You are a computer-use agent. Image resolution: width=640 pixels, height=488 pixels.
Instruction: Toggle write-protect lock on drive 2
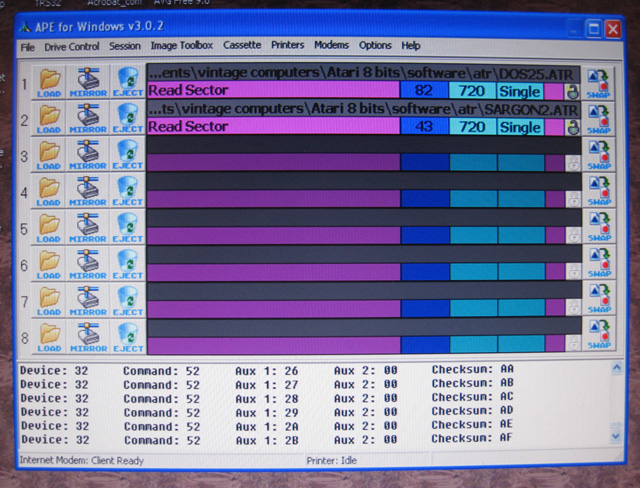572,127
